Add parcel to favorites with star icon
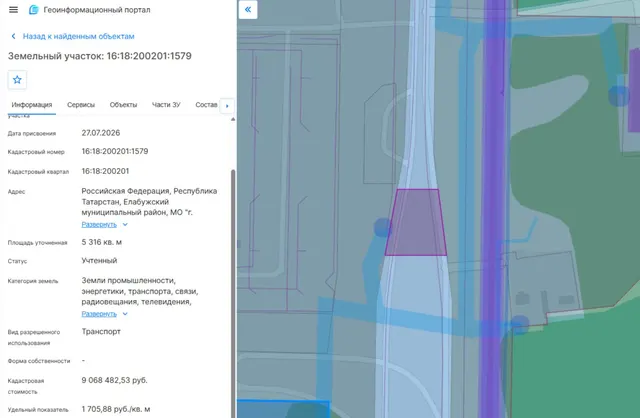 coord(17,80)
